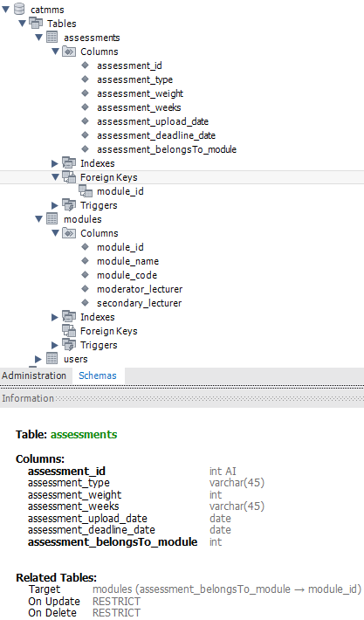Collapse the modules Columns node
The image size is (364, 620).
pyautogui.click(x=55, y=233)
